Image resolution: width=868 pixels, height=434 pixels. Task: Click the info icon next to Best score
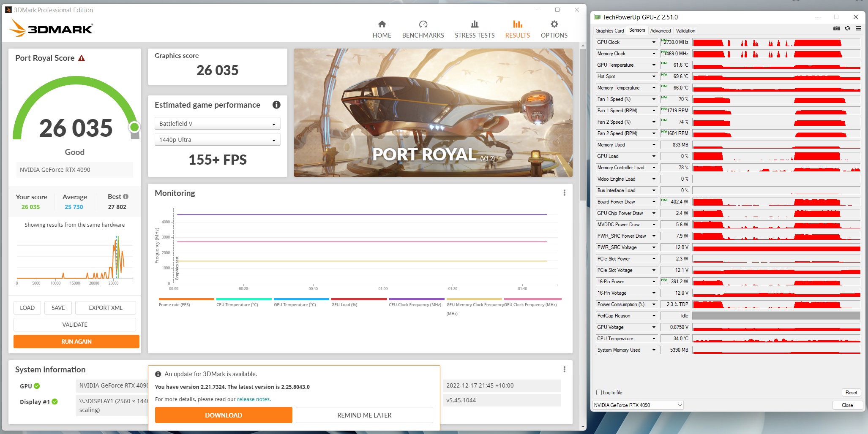[126, 197]
